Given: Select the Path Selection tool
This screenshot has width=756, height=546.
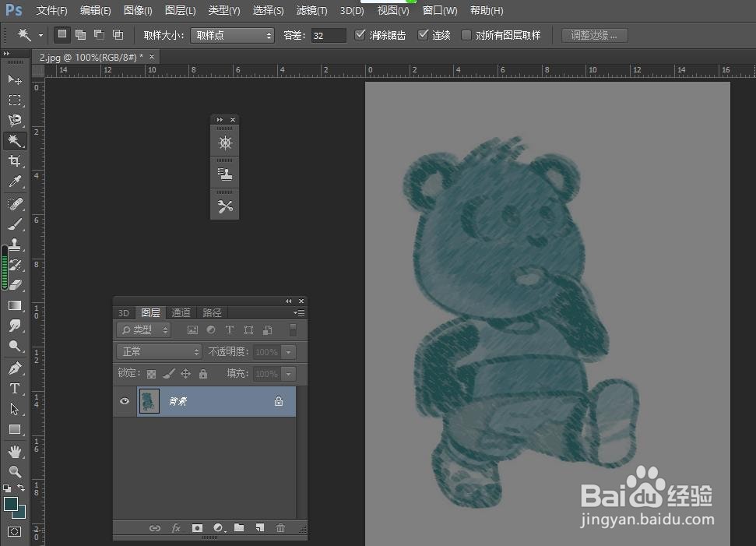Looking at the screenshot, I should [x=15, y=409].
